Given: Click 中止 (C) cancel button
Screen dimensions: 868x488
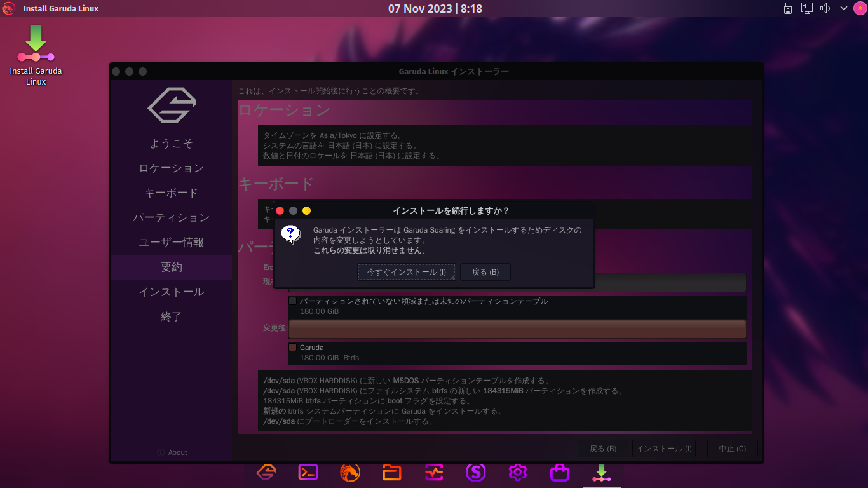Looking at the screenshot, I should pyautogui.click(x=733, y=449).
